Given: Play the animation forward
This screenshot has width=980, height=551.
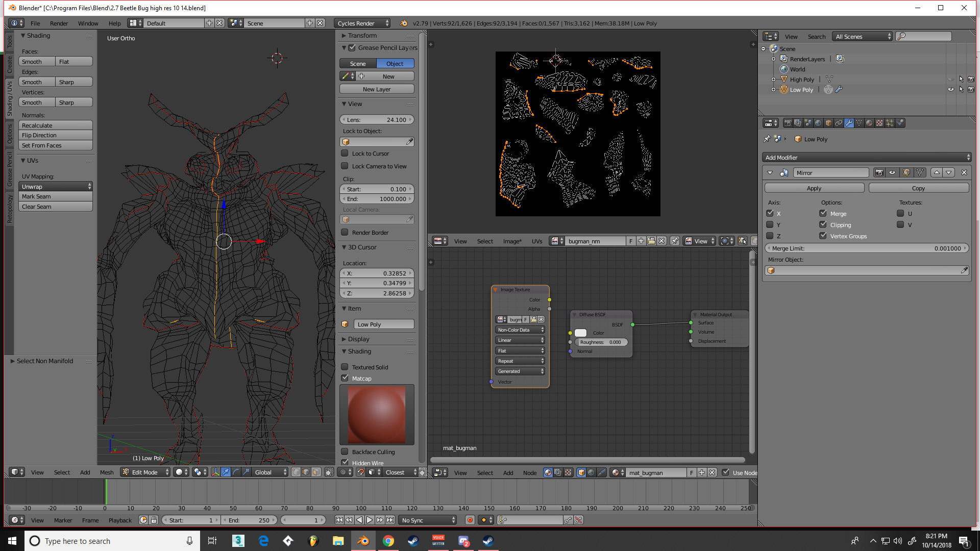Looking at the screenshot, I should [x=370, y=520].
